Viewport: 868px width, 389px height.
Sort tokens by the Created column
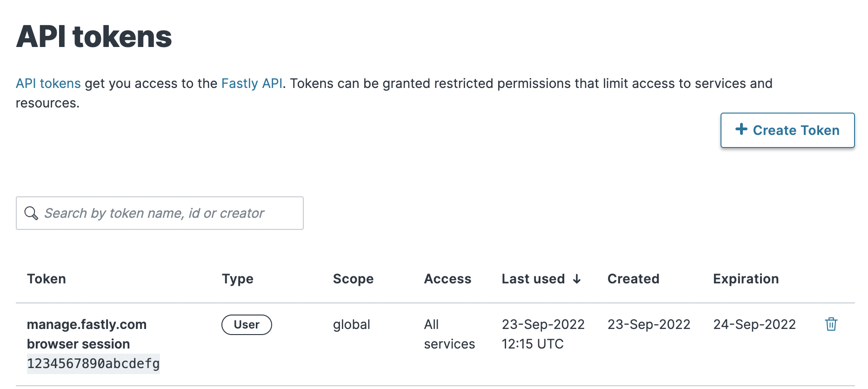pos(633,279)
